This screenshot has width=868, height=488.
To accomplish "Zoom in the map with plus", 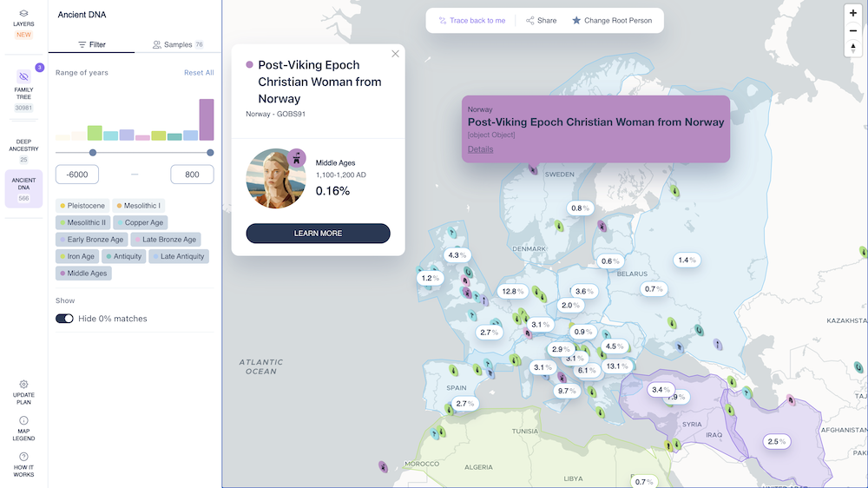I will [x=853, y=13].
